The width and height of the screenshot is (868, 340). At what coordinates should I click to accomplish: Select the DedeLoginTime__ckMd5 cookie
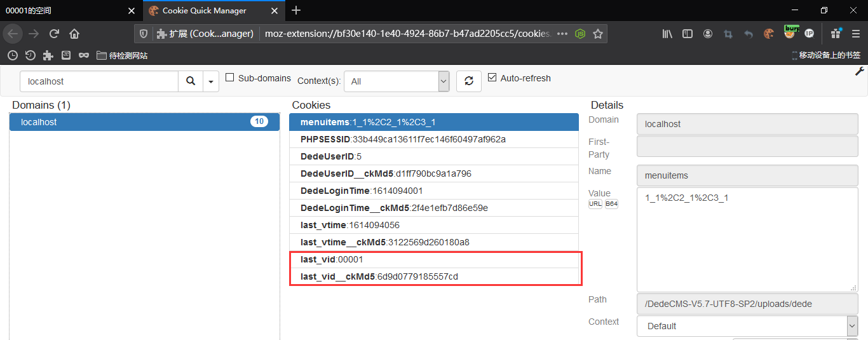click(434, 208)
